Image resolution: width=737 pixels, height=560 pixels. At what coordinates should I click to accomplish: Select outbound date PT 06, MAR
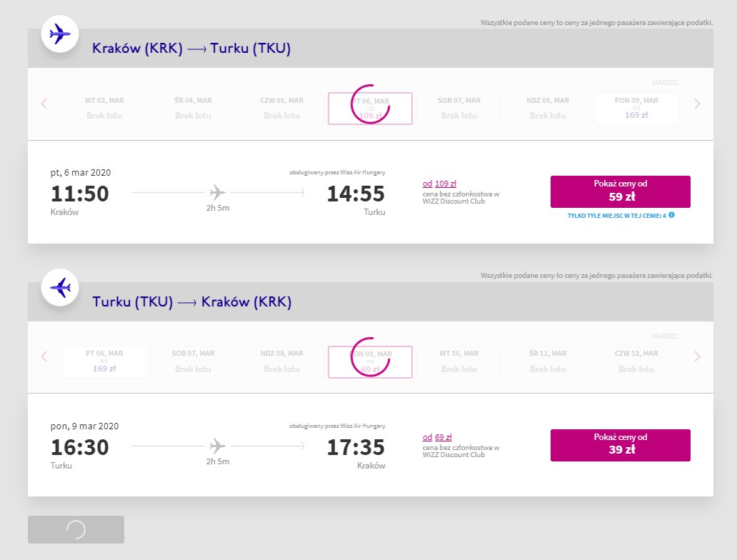371,108
